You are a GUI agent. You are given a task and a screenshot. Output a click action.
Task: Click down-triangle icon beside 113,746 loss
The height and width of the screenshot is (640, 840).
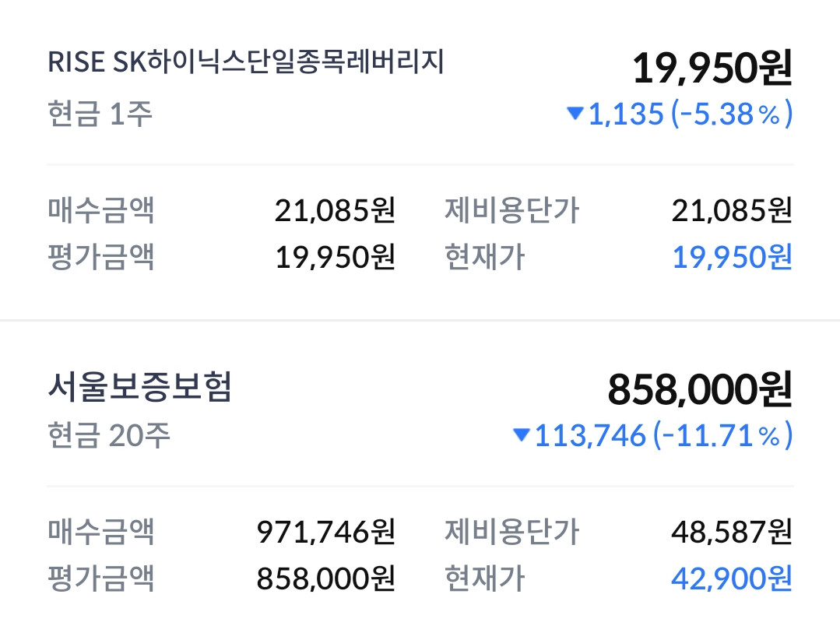point(522,434)
